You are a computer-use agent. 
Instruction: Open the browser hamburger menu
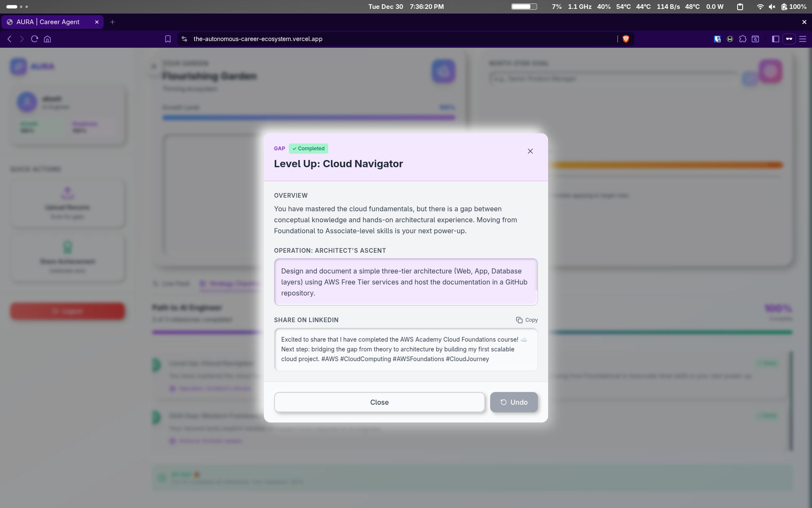[803, 39]
